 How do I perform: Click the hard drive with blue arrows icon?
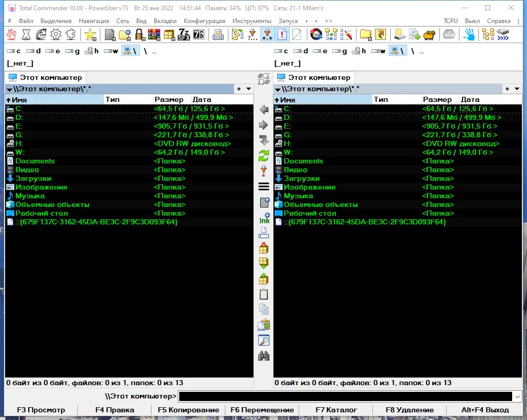tap(503, 34)
